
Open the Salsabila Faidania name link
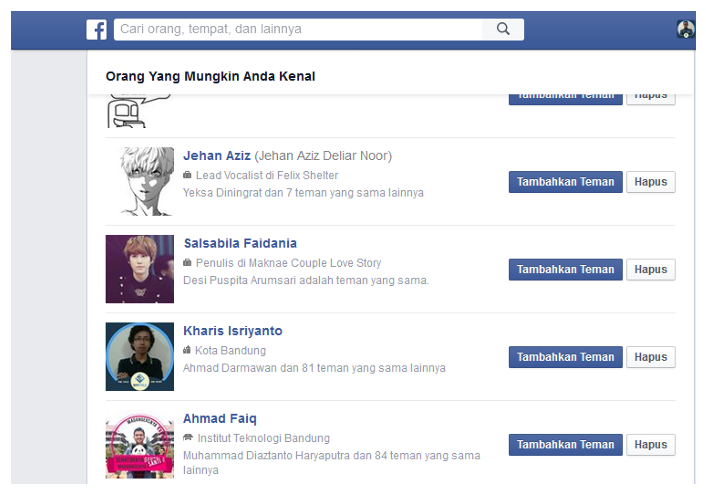240,243
